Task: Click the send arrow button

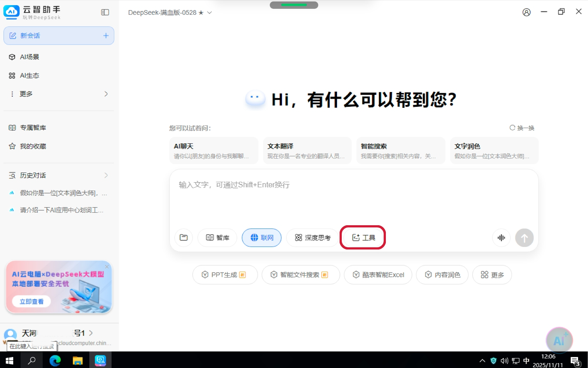Action: [524, 238]
